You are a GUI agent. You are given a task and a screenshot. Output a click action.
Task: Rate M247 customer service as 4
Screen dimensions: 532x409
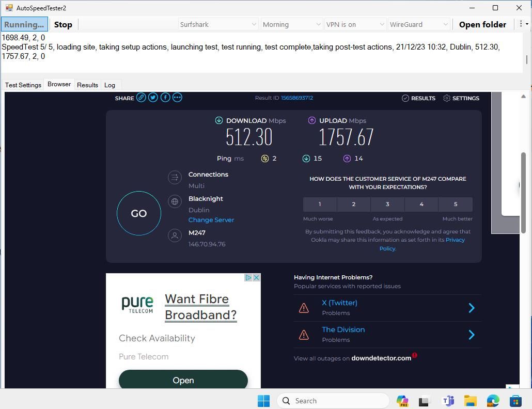coord(421,204)
